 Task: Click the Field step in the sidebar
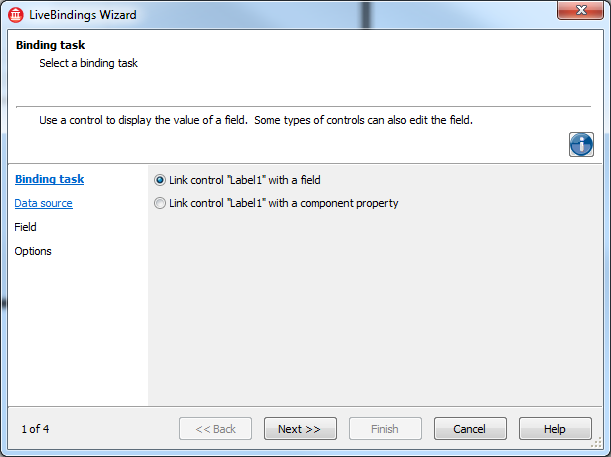pos(25,227)
